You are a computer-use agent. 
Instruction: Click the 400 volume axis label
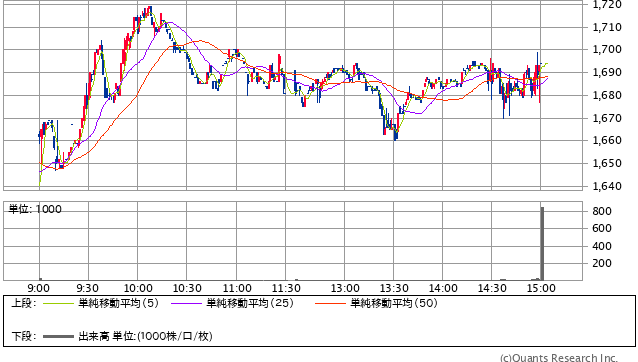click(602, 246)
